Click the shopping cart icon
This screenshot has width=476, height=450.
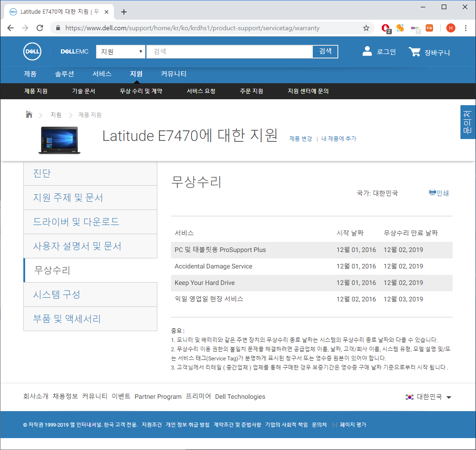click(x=414, y=52)
